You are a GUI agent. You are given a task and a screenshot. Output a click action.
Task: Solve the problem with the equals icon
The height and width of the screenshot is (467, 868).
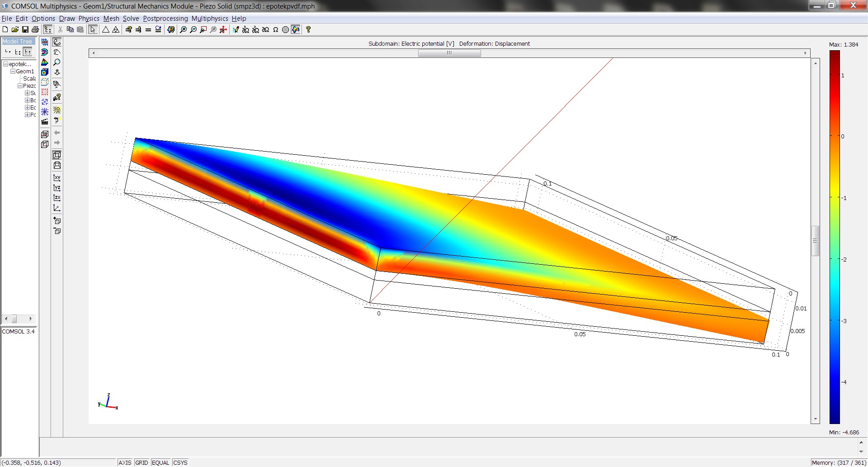(148, 29)
